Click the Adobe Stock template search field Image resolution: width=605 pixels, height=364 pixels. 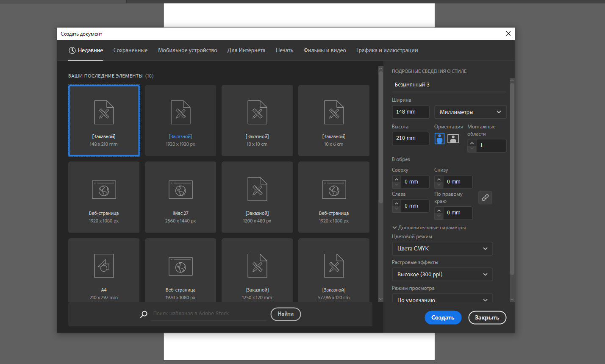(208, 314)
